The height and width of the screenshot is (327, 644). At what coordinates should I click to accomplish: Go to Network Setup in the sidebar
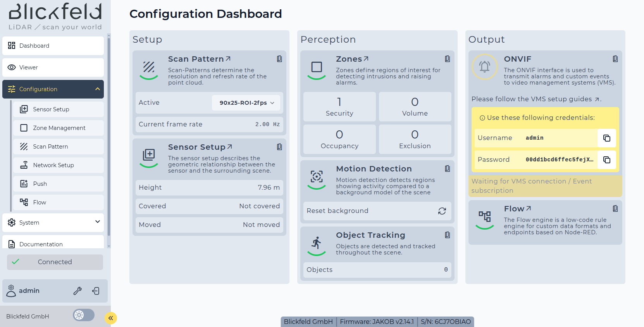click(x=53, y=165)
